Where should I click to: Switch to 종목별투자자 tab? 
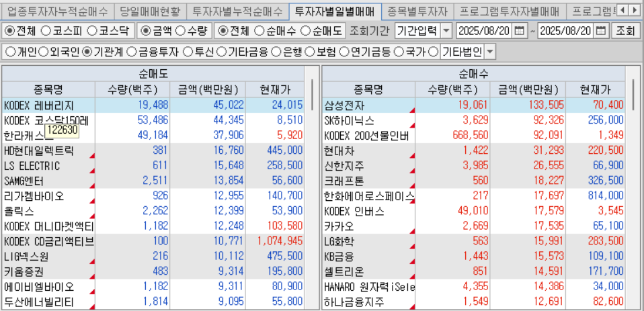(x=417, y=11)
